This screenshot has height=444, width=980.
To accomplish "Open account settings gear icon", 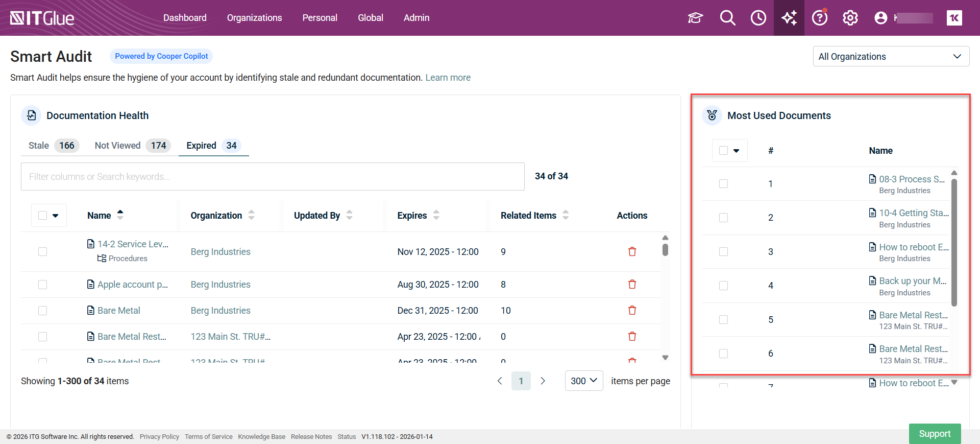I will tap(850, 18).
